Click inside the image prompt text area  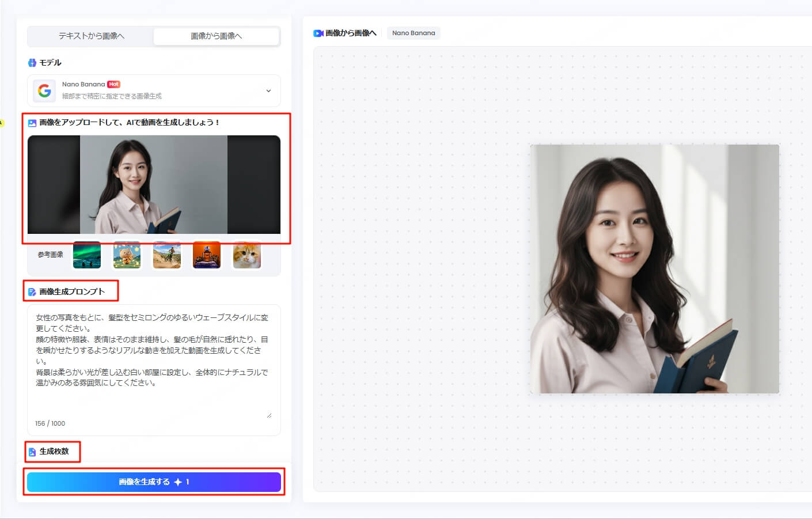pos(154,357)
